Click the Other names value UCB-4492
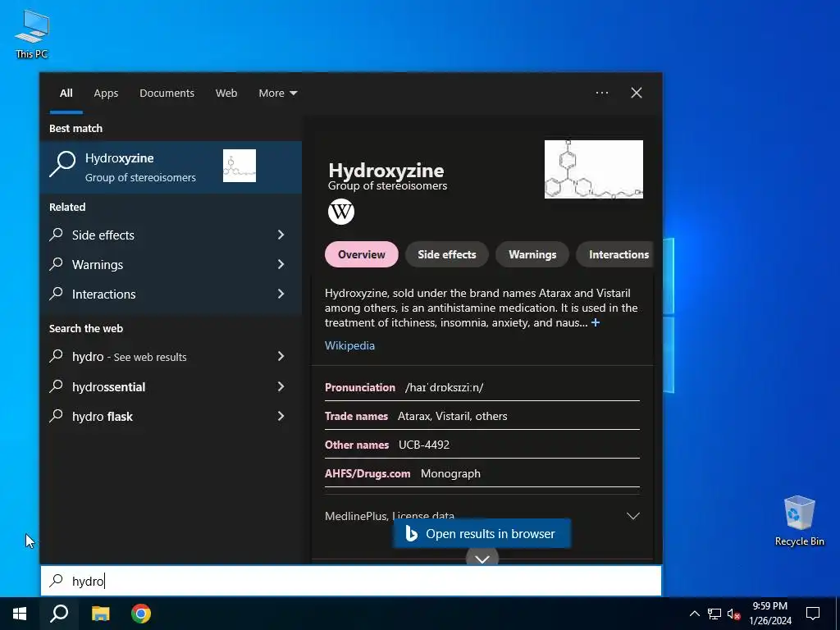 click(x=424, y=445)
